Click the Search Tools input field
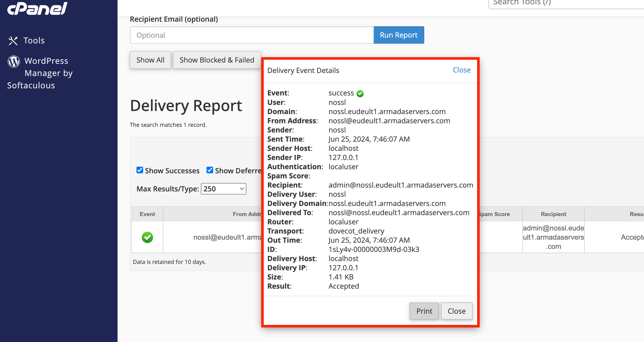This screenshot has width=644, height=342. [566, 3]
